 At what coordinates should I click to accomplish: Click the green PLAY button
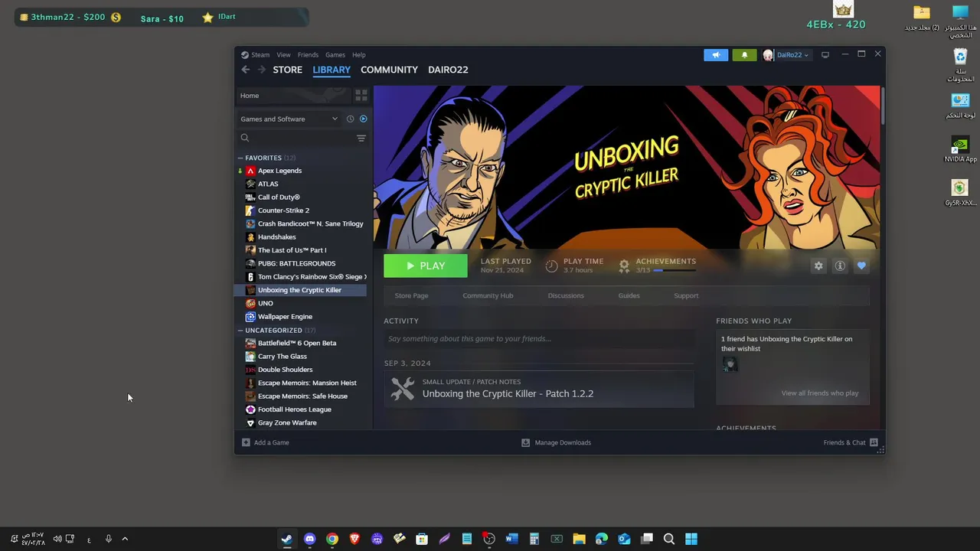(x=426, y=266)
